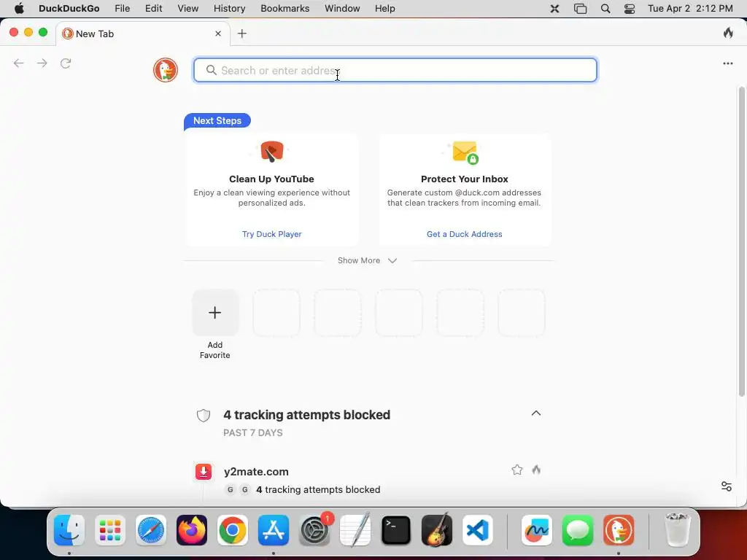This screenshot has height=560, width=747.
Task: Select the New Tab tab
Action: tap(143, 34)
